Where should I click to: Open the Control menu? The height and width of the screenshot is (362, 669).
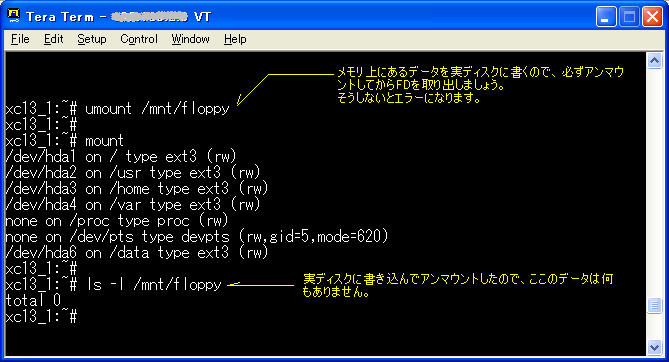tap(139, 39)
